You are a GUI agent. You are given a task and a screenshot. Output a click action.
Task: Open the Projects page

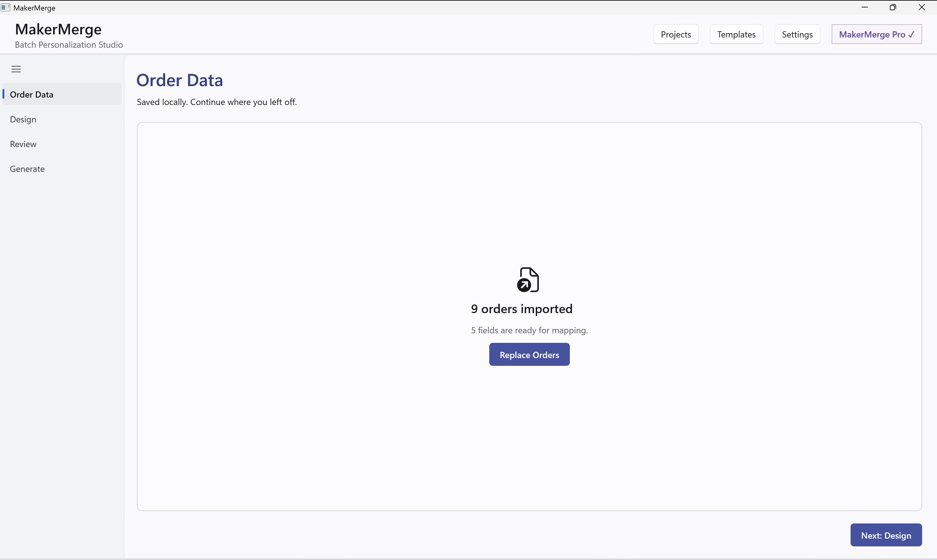[x=676, y=34]
